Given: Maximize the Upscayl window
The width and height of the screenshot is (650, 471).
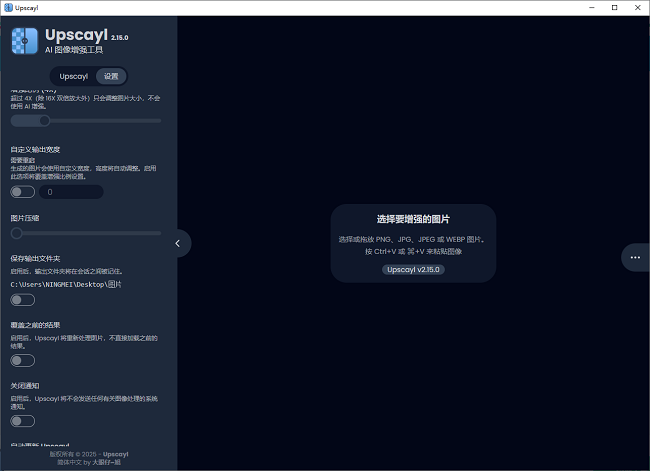Looking at the screenshot, I should pos(614,8).
